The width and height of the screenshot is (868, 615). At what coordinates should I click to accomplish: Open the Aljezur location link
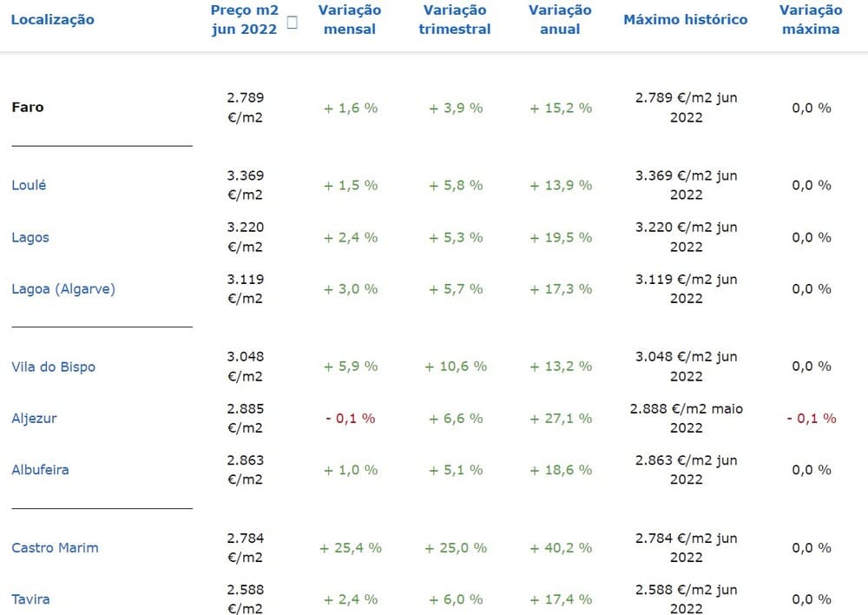point(34,419)
